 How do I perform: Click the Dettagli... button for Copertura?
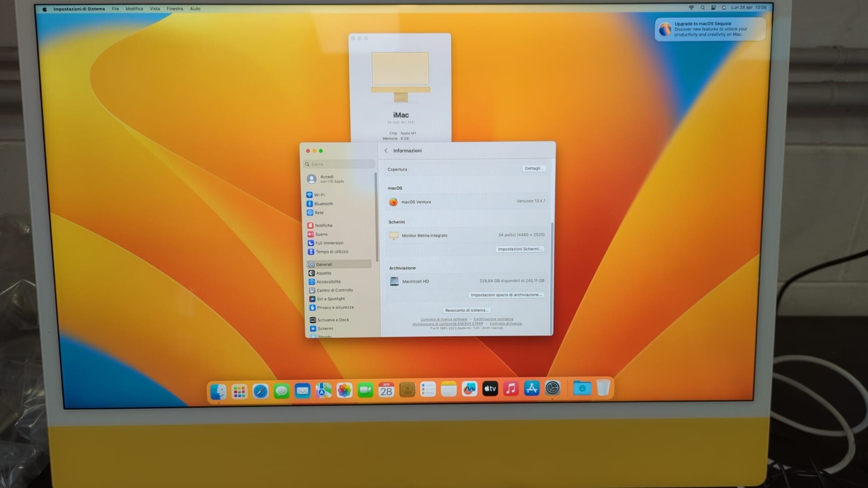pos(534,169)
